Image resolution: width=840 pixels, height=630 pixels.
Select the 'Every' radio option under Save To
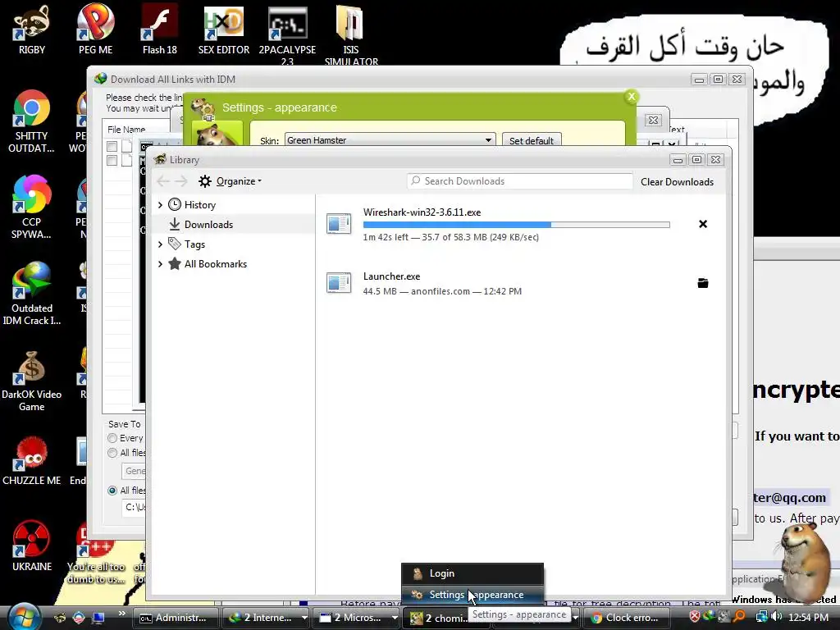112,438
